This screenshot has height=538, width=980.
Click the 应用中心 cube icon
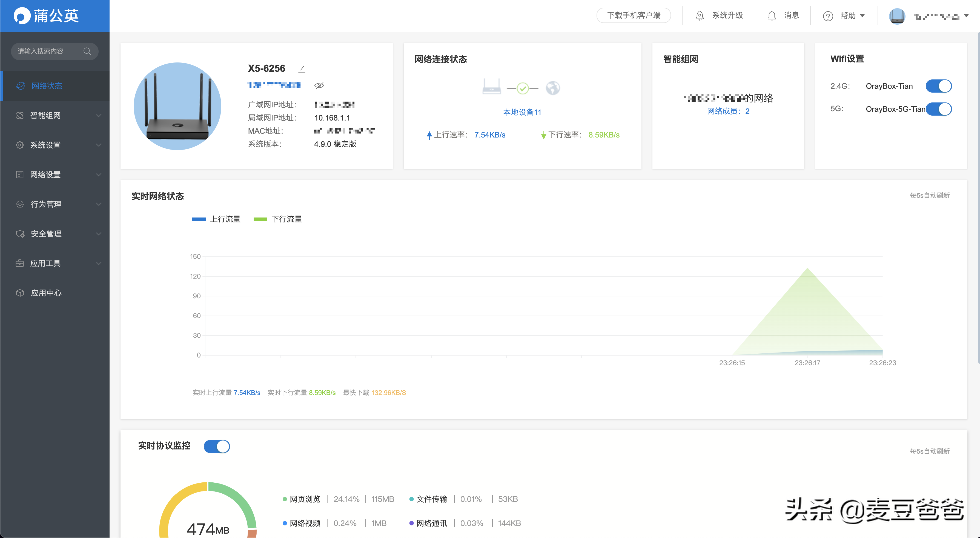[20, 293]
